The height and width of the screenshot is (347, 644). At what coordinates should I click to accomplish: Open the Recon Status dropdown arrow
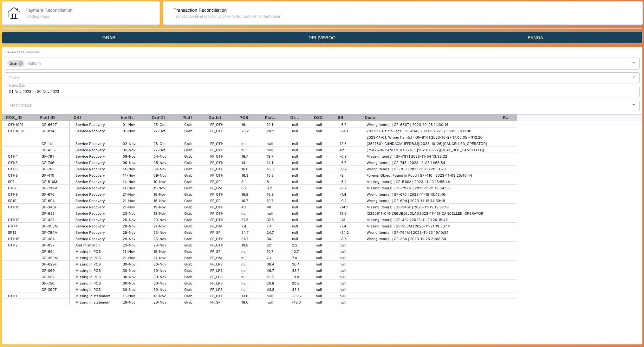click(x=634, y=105)
